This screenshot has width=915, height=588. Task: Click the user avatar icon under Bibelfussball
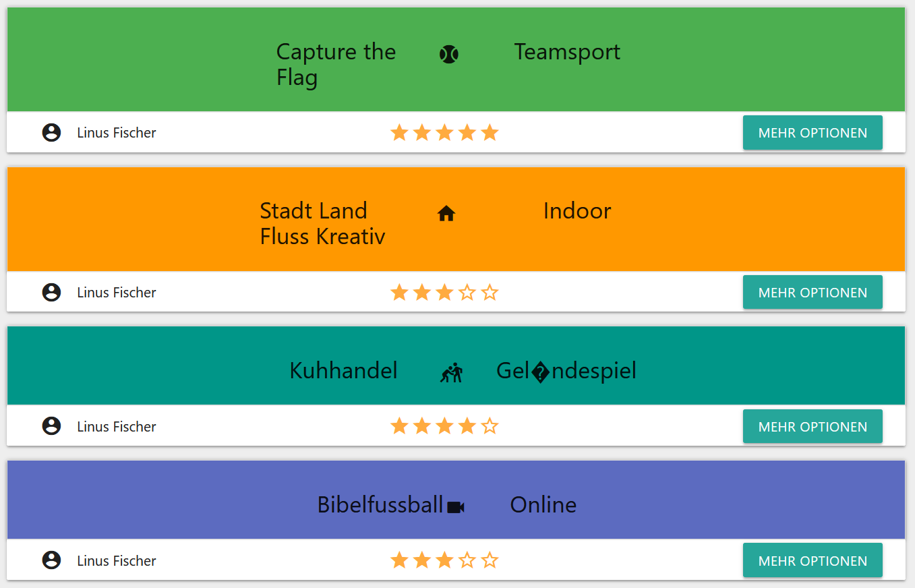click(x=51, y=560)
